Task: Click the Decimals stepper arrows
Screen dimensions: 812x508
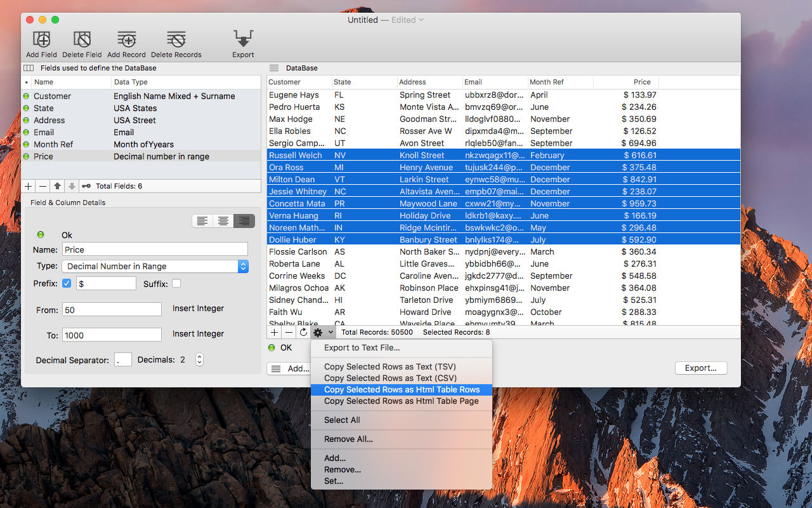Action: [x=199, y=359]
